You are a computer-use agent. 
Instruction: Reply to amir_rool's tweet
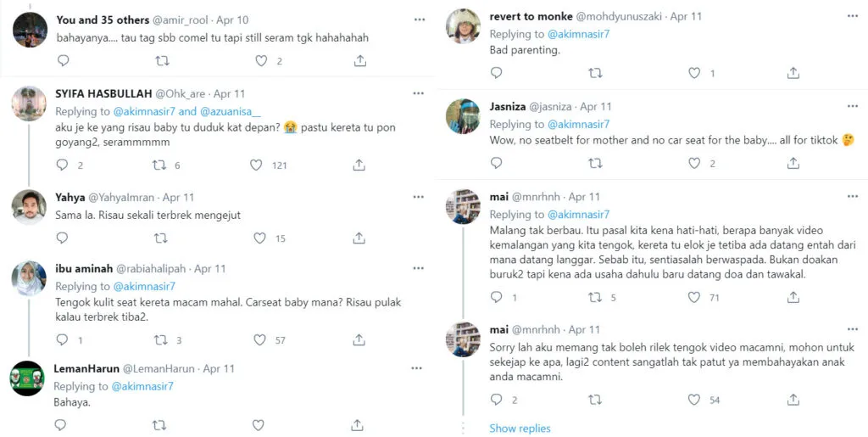63,61
